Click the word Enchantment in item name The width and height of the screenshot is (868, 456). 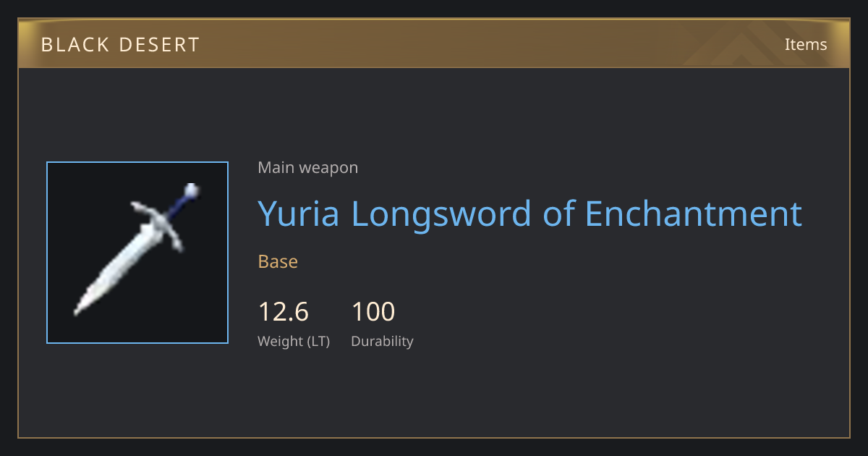tap(694, 214)
